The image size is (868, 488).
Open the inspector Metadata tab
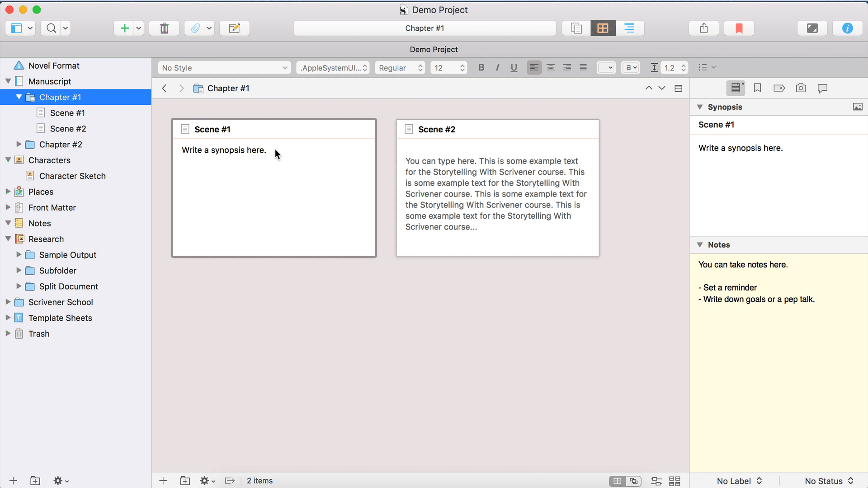779,88
